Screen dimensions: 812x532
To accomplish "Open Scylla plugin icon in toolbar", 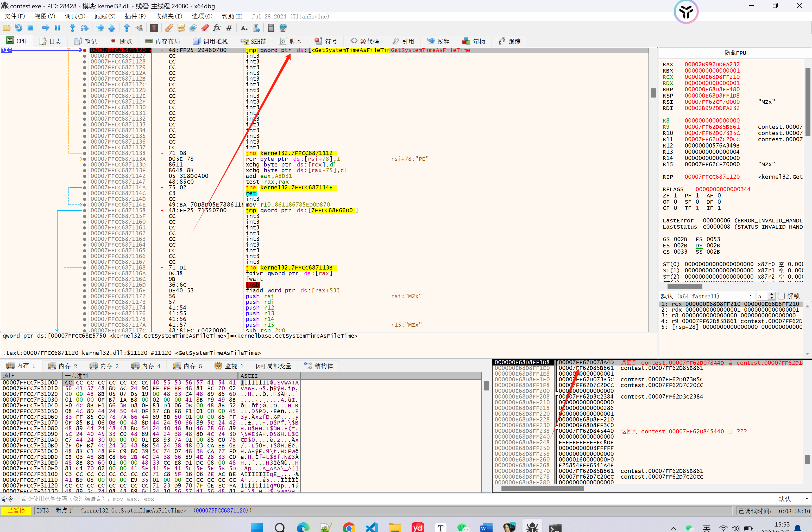I will [x=154, y=28].
